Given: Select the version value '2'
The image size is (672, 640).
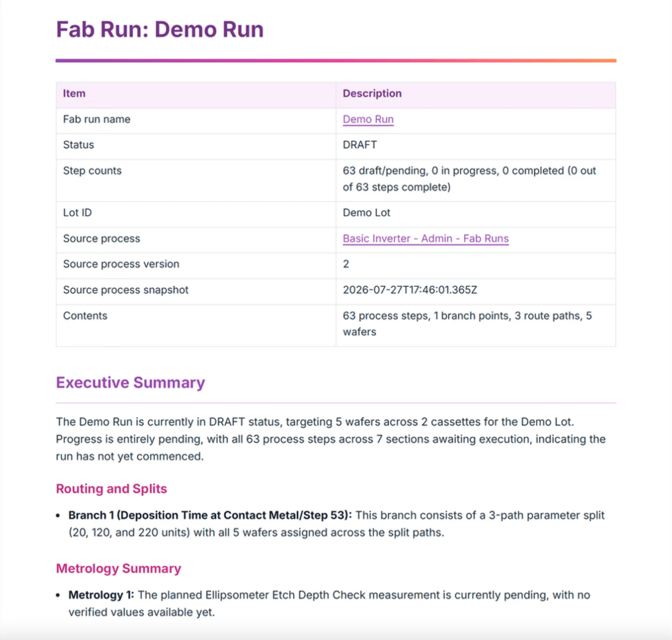Looking at the screenshot, I should pos(346,264).
